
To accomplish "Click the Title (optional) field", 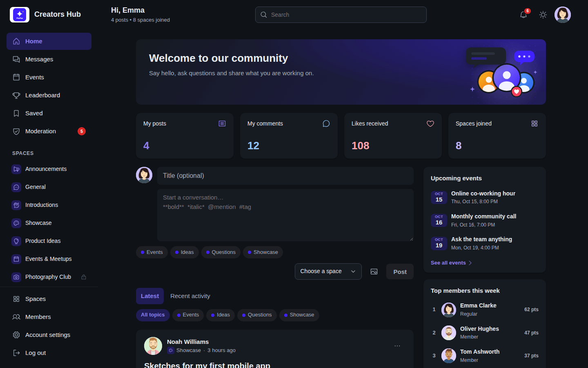I will coord(285,176).
